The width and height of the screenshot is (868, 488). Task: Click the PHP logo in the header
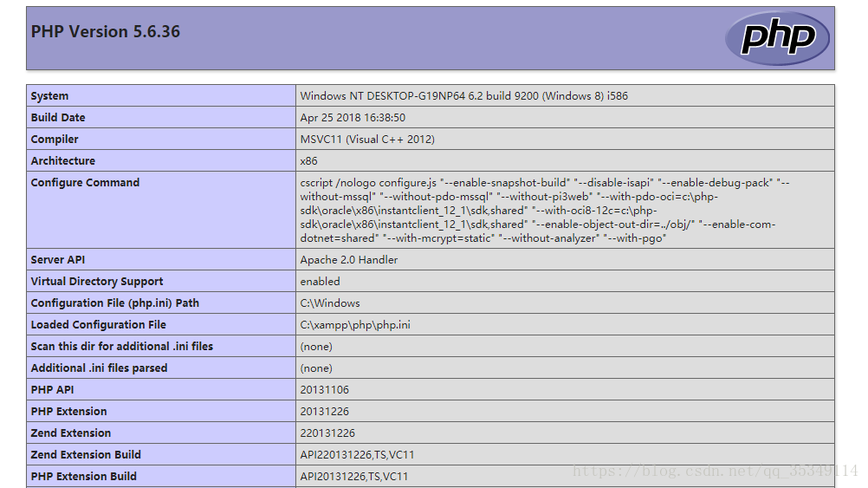[777, 37]
